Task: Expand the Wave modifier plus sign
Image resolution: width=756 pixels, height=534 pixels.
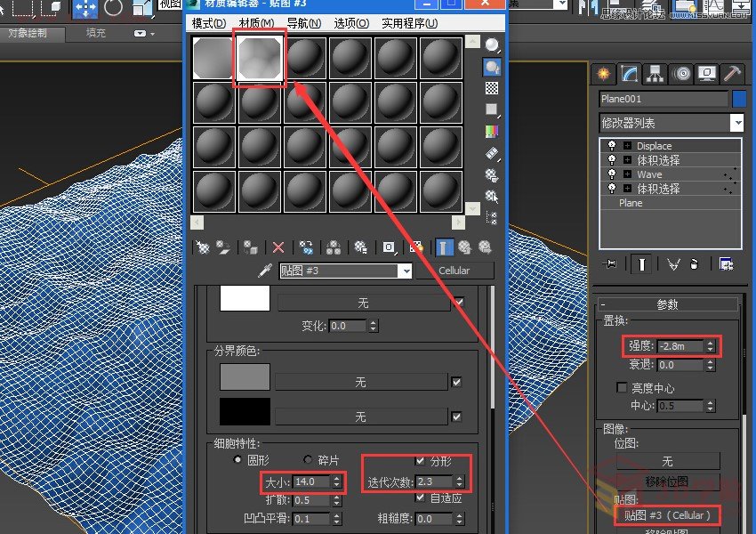Action: click(x=627, y=174)
